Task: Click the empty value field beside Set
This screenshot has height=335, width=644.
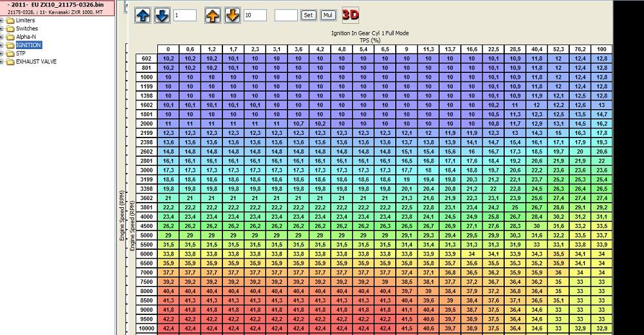Action: [286, 15]
